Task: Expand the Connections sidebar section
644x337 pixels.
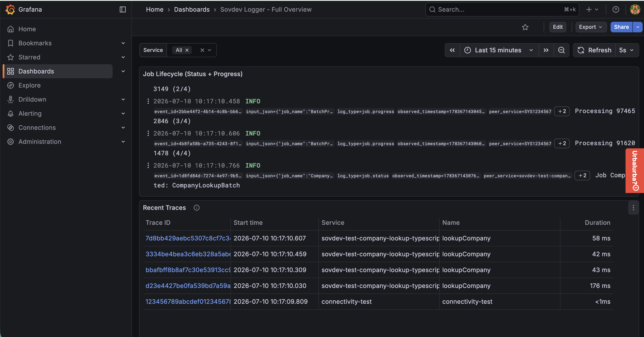Action: [123, 128]
